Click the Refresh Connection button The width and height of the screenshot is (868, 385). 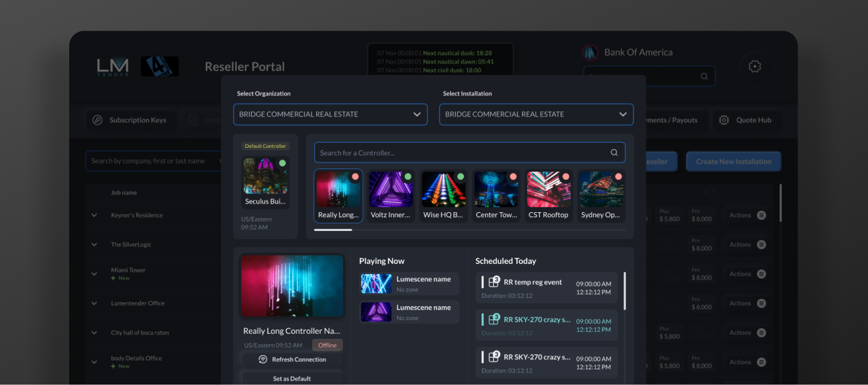pos(292,359)
